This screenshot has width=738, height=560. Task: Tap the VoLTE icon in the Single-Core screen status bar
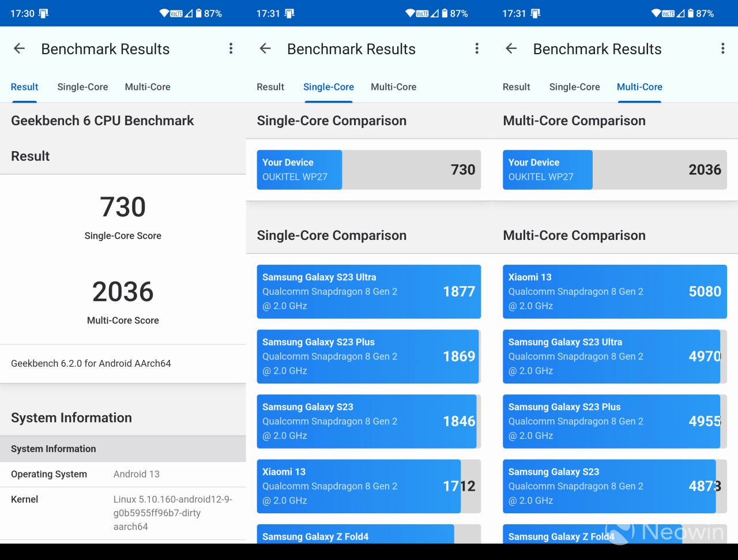[x=423, y=13]
